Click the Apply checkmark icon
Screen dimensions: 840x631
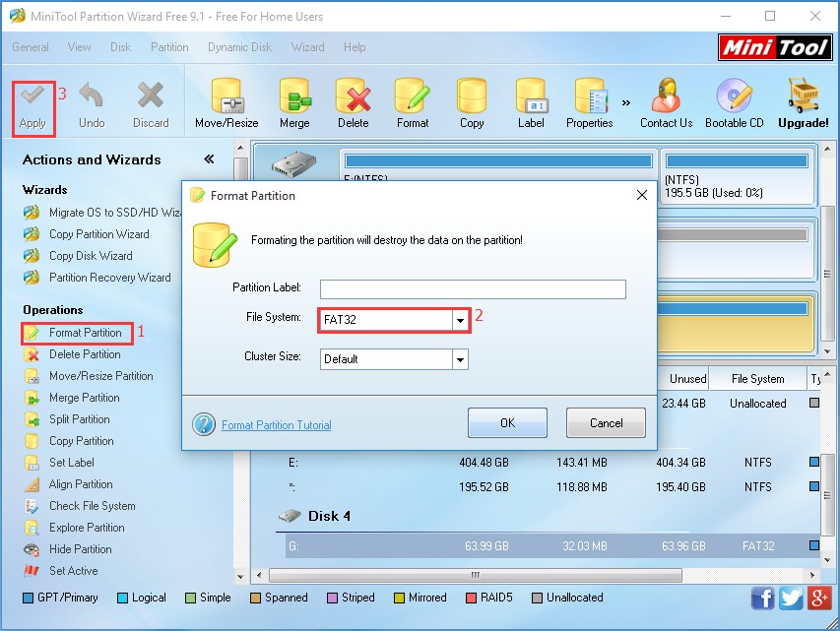tap(32, 96)
